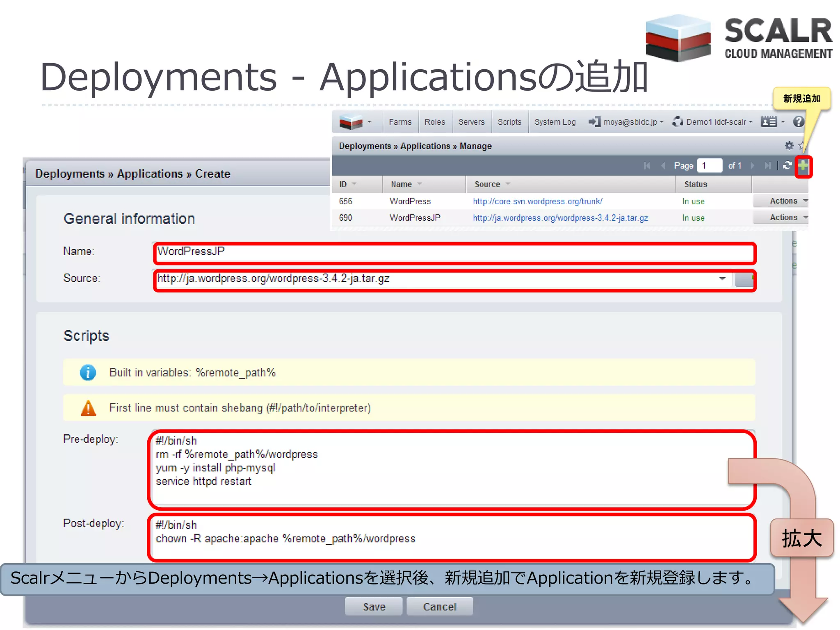Click the Deployments » Applications » Manage breadcrumb
The image size is (840, 630).
tap(415, 146)
